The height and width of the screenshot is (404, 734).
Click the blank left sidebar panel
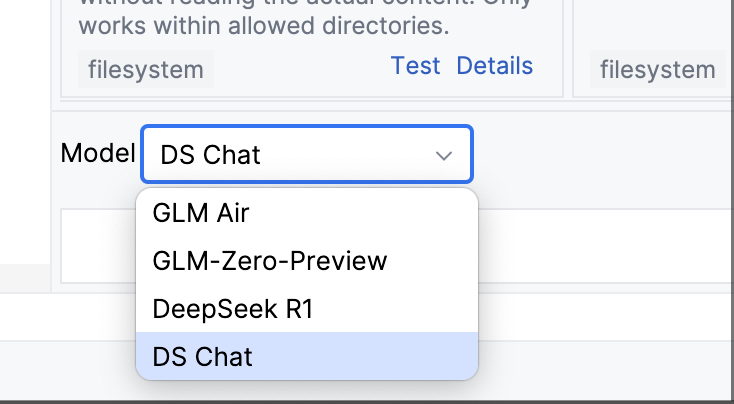click(25, 131)
